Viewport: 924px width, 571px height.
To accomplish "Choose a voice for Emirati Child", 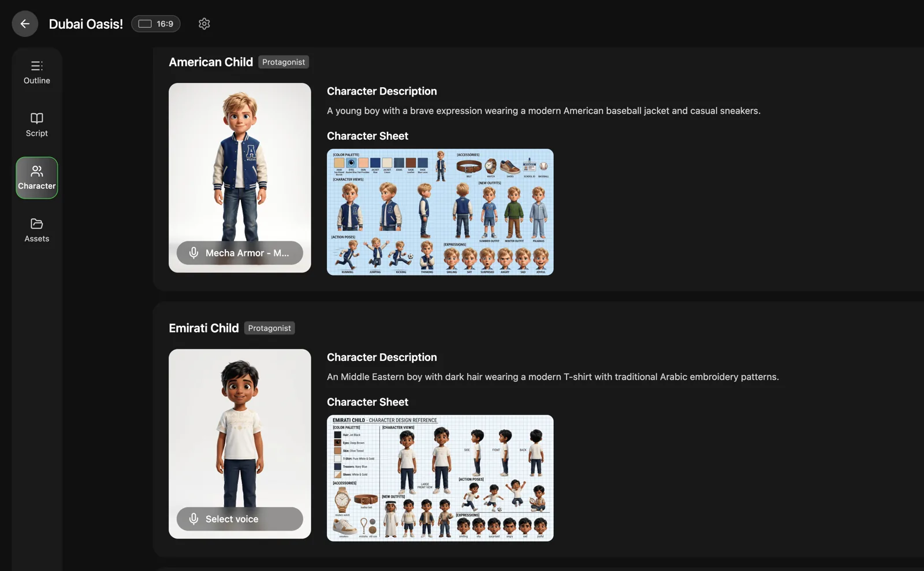I will [x=240, y=519].
